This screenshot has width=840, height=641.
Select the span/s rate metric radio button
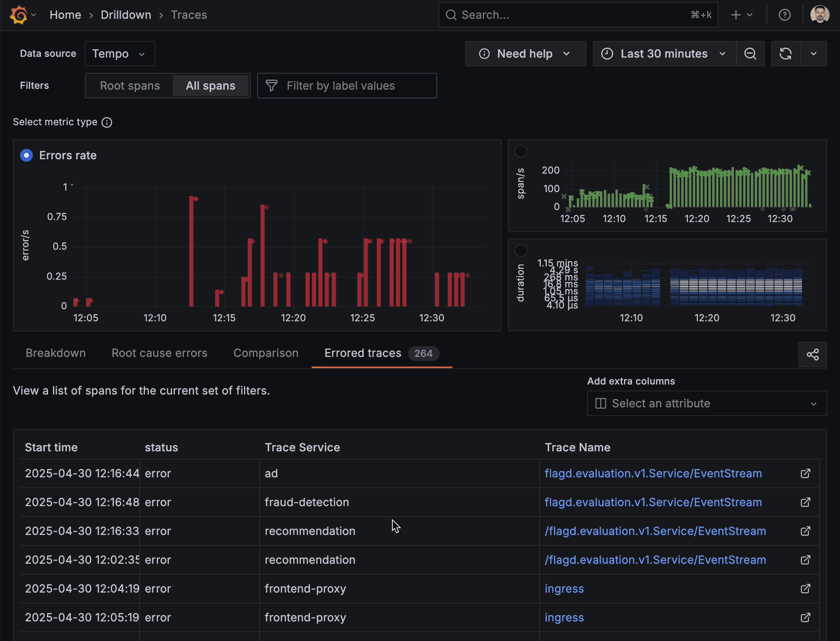[520, 152]
